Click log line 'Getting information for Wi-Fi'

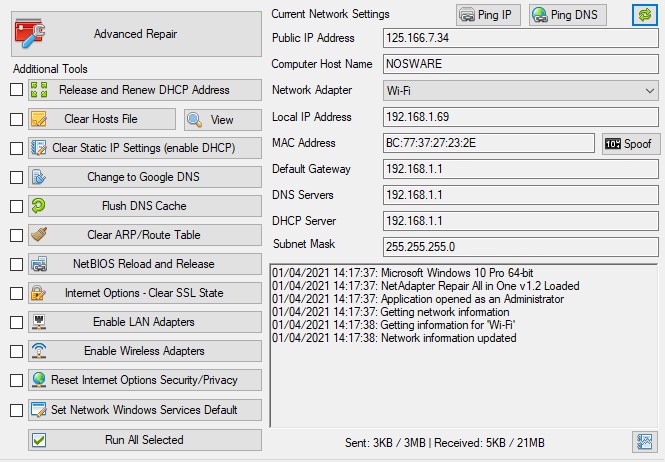tap(394, 325)
